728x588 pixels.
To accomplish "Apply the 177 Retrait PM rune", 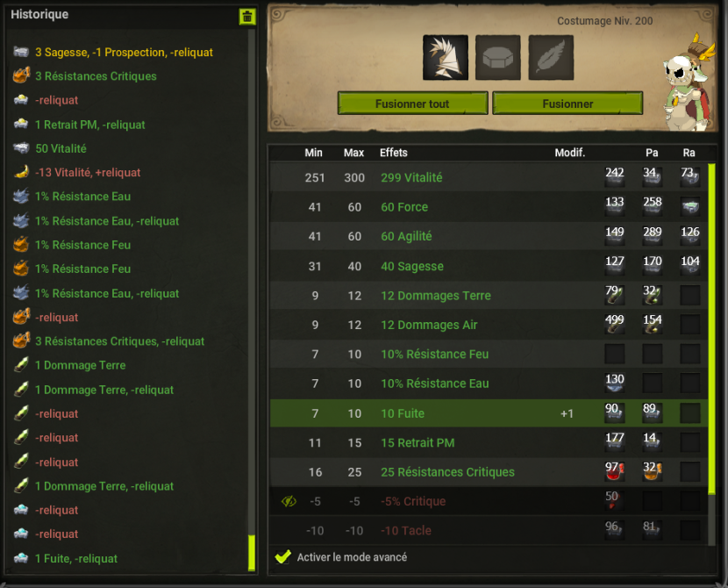I will pyautogui.click(x=614, y=442).
